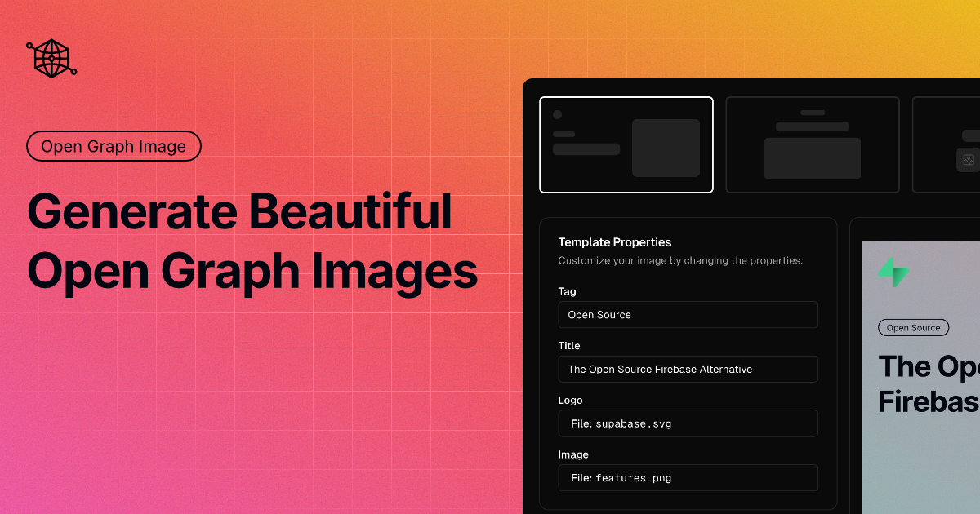This screenshot has width=980, height=514.
Task: Click the wireframe globe logo icon
Action: [x=51, y=58]
